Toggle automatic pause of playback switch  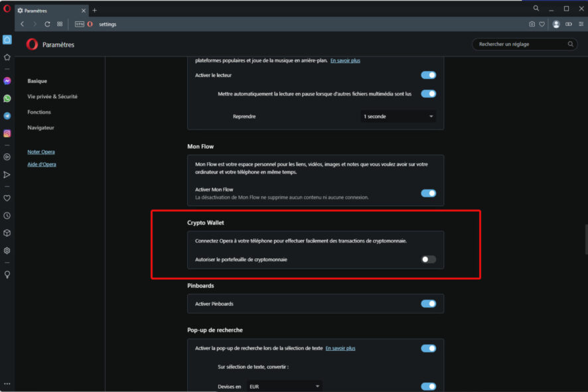[x=428, y=94]
